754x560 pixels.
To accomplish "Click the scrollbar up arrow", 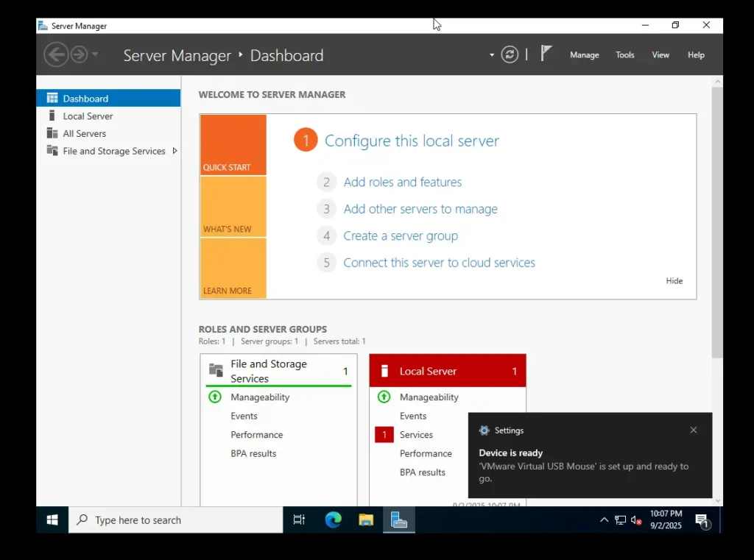I will pyautogui.click(x=717, y=82).
